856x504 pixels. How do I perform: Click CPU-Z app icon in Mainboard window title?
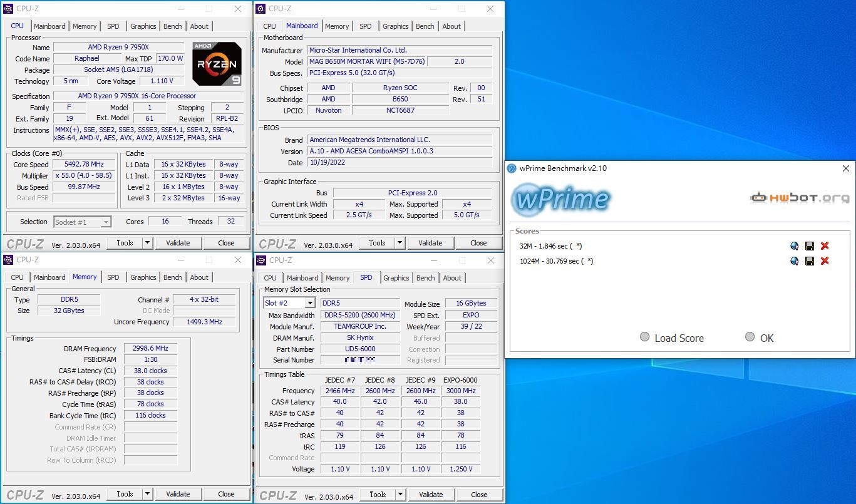[x=260, y=9]
